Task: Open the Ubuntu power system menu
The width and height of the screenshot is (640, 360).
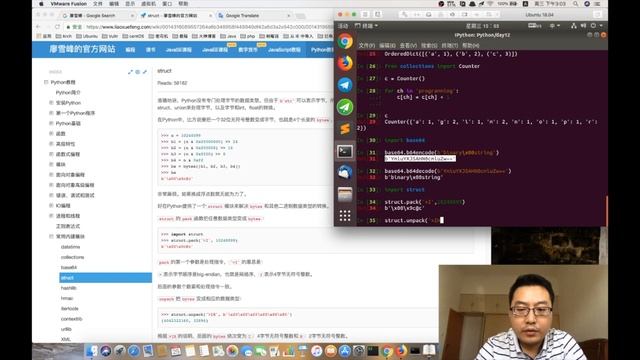Action: click(x=596, y=25)
